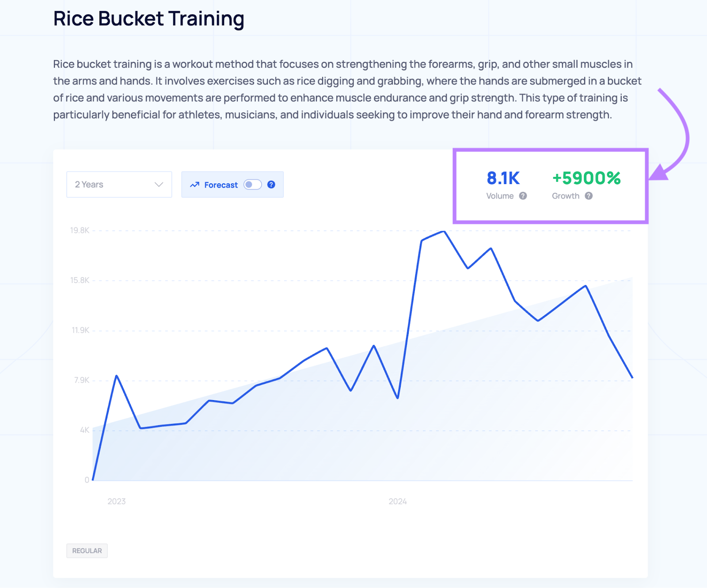Click the 15.8K y-axis label
The height and width of the screenshot is (588, 707).
click(80, 280)
